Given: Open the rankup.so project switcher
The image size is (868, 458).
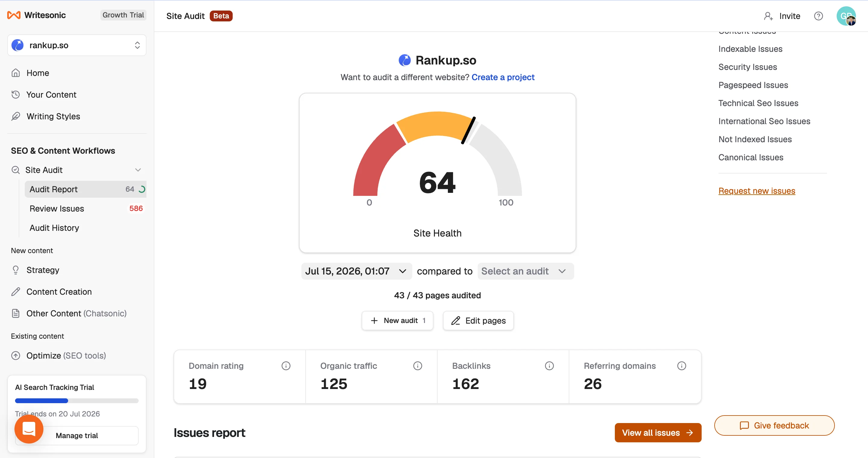Looking at the screenshot, I should (77, 45).
